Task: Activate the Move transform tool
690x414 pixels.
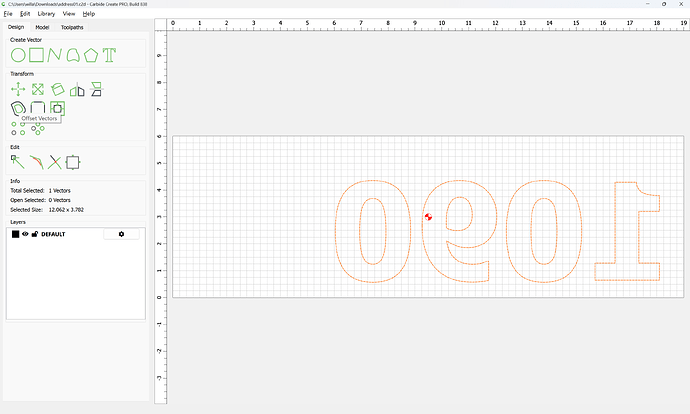Action: pyautogui.click(x=18, y=89)
